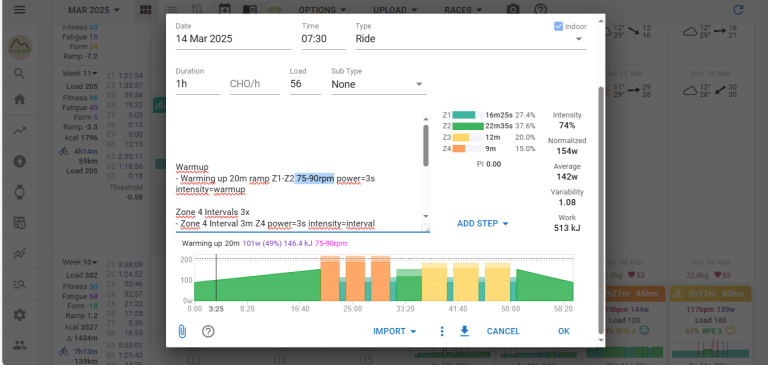Open the compare multi-line chart page
768x365 pixels.
click(x=20, y=253)
